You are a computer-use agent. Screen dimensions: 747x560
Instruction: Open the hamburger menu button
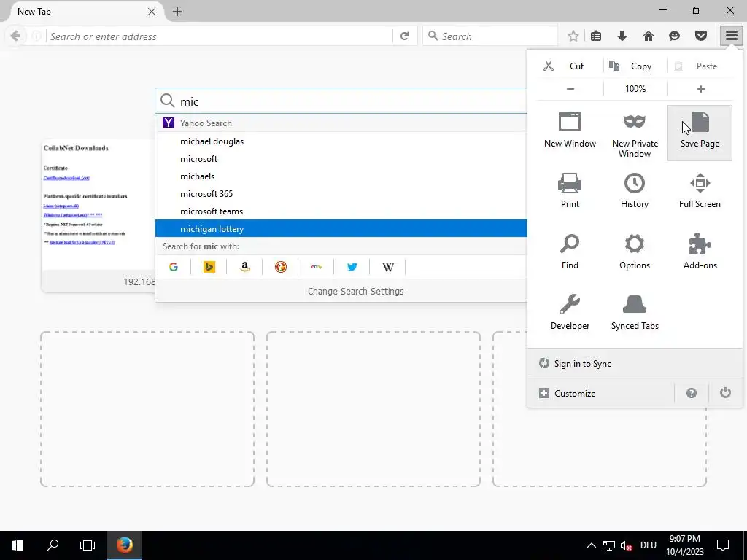tap(731, 36)
